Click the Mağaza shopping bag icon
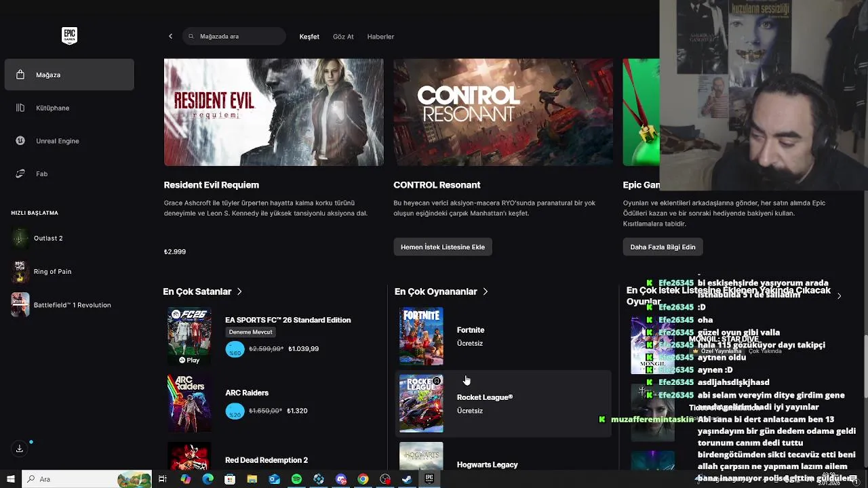Viewport: 868px width, 488px height. point(20,75)
